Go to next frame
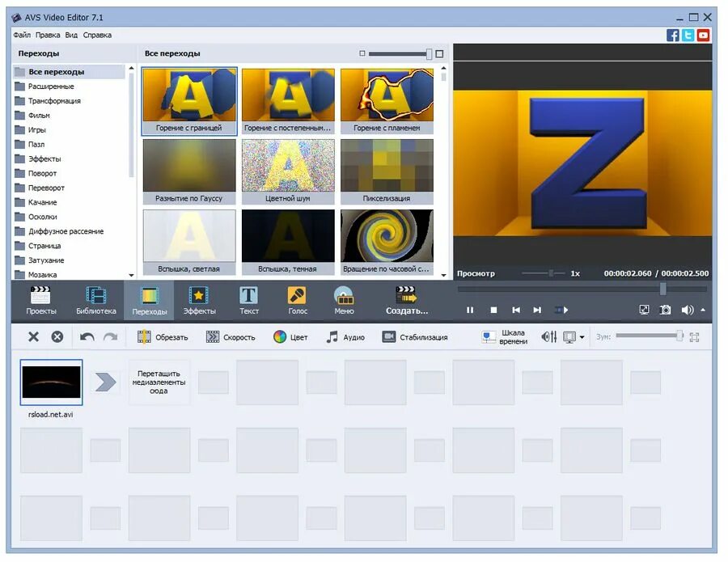This screenshot has height=562, width=728. 537,310
